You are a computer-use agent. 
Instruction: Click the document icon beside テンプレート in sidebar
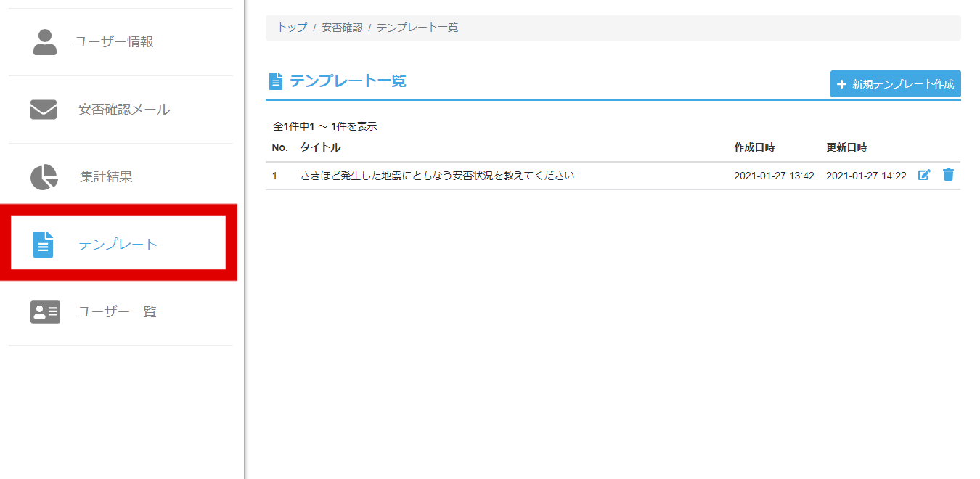click(x=44, y=245)
